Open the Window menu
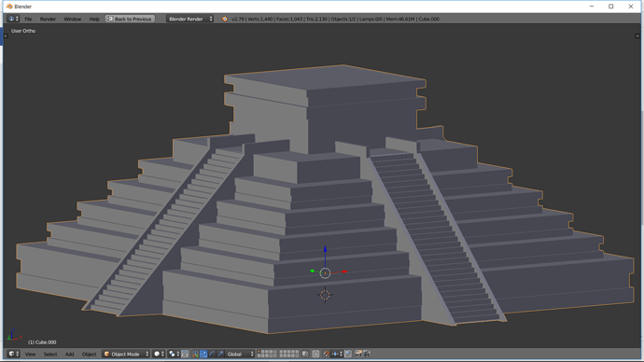 click(x=72, y=19)
